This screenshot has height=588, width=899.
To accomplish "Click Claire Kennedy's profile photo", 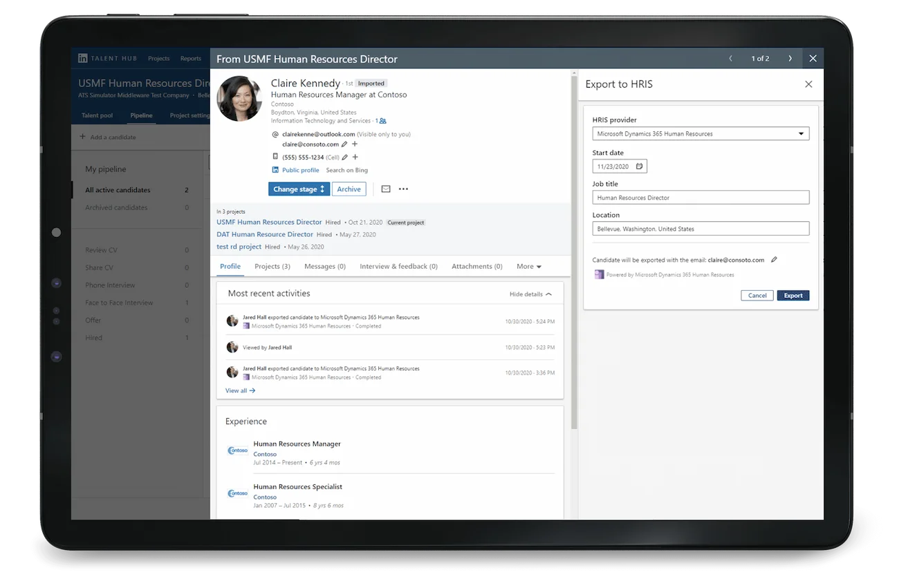I will click(x=239, y=98).
